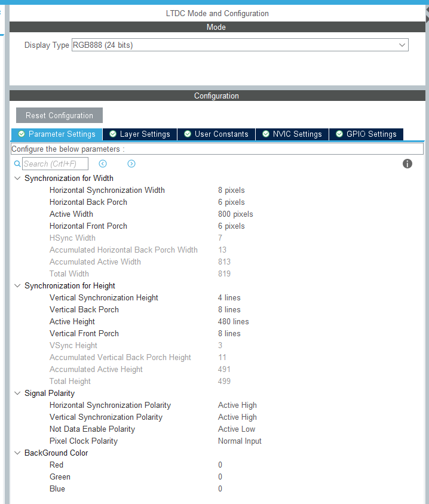Select Red background color value
This screenshot has height=504, width=429.
[x=220, y=465]
